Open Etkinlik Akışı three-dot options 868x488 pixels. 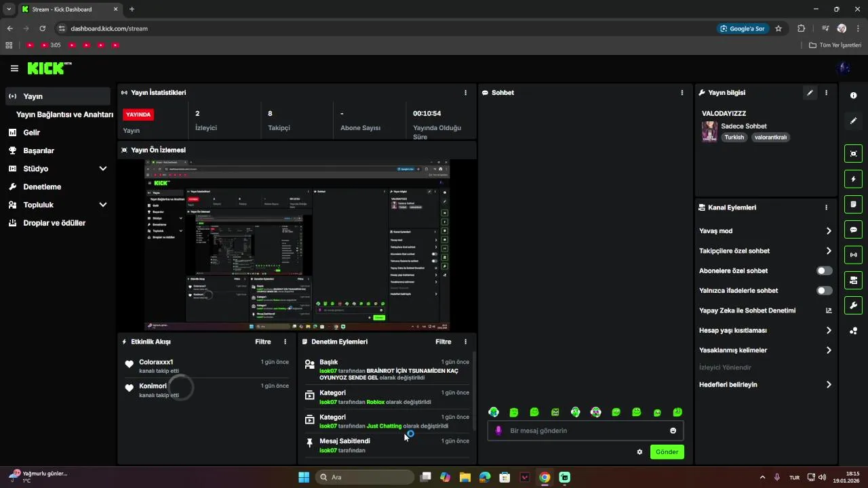pyautogui.click(x=285, y=342)
